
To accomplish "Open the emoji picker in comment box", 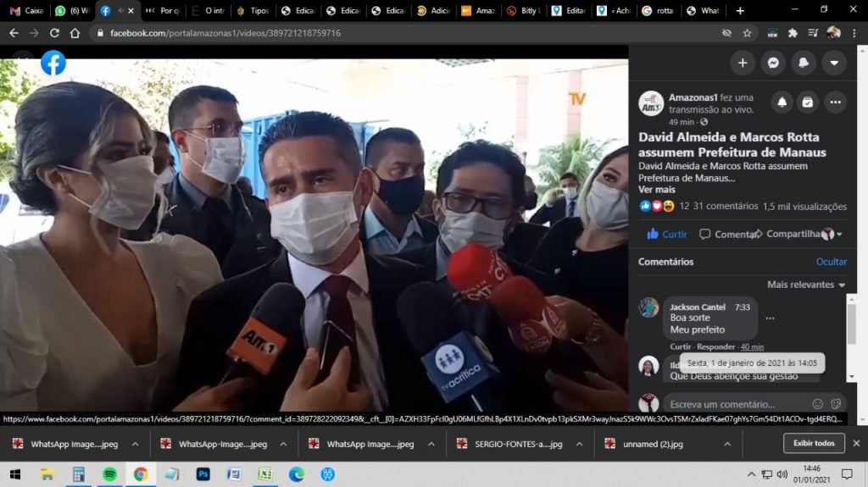I will click(818, 404).
